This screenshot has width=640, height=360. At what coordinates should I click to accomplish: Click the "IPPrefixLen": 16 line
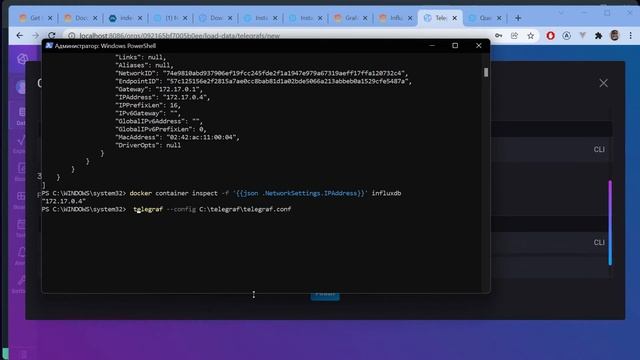tap(148, 105)
